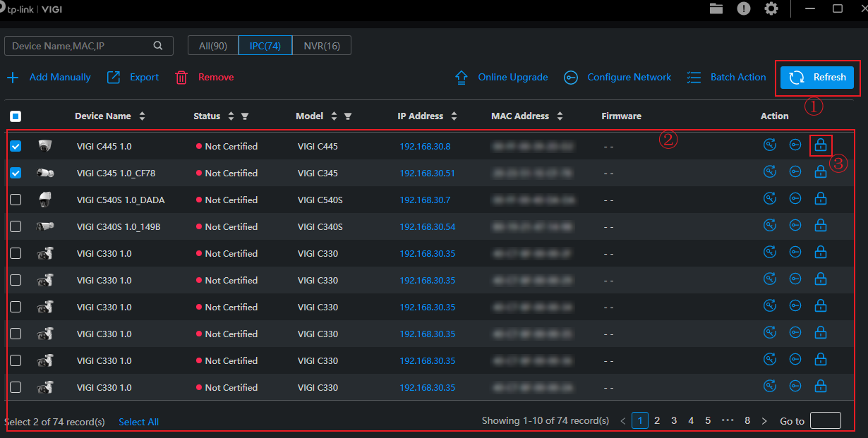Click the lock icon in VIGI C445 row

pos(821,145)
